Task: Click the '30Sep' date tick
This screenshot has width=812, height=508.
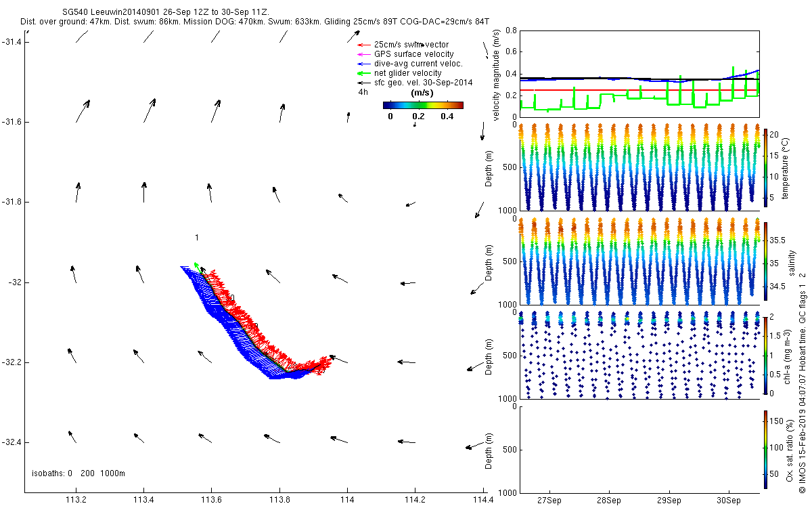Action: [x=729, y=501]
